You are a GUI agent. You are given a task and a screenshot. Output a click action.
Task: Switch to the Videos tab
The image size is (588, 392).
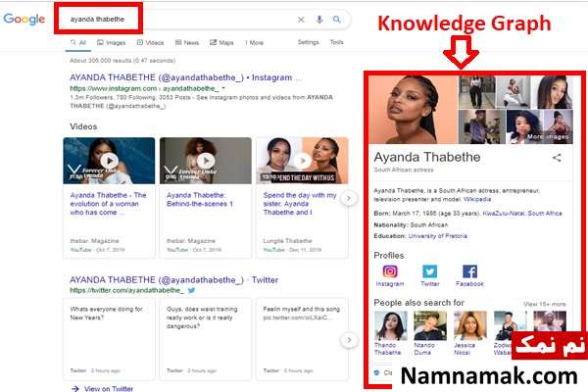point(150,43)
